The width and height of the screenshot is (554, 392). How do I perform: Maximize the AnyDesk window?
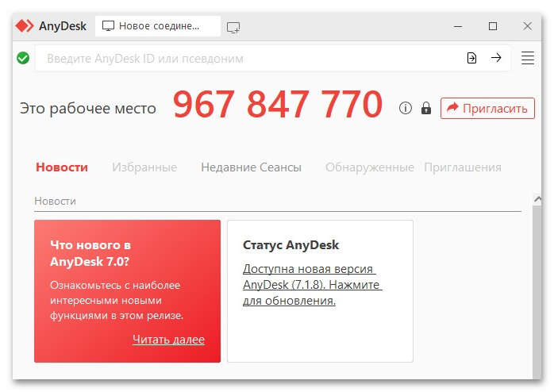coord(493,26)
